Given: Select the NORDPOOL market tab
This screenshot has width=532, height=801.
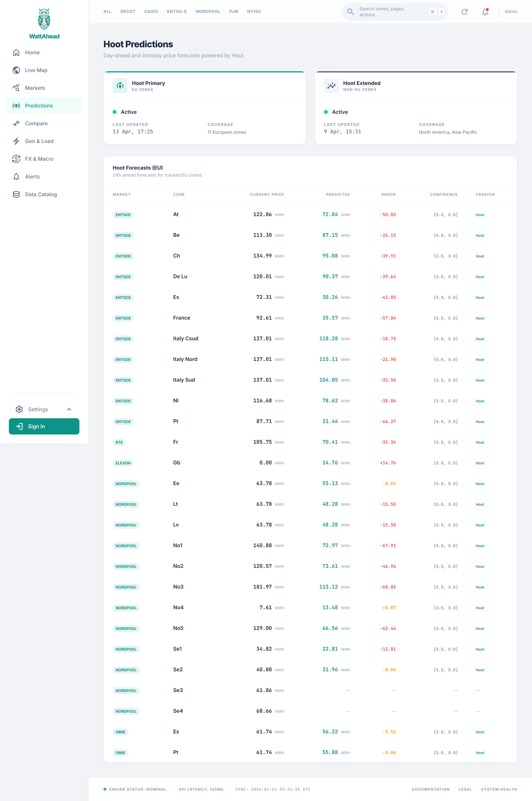Looking at the screenshot, I should tap(208, 11).
